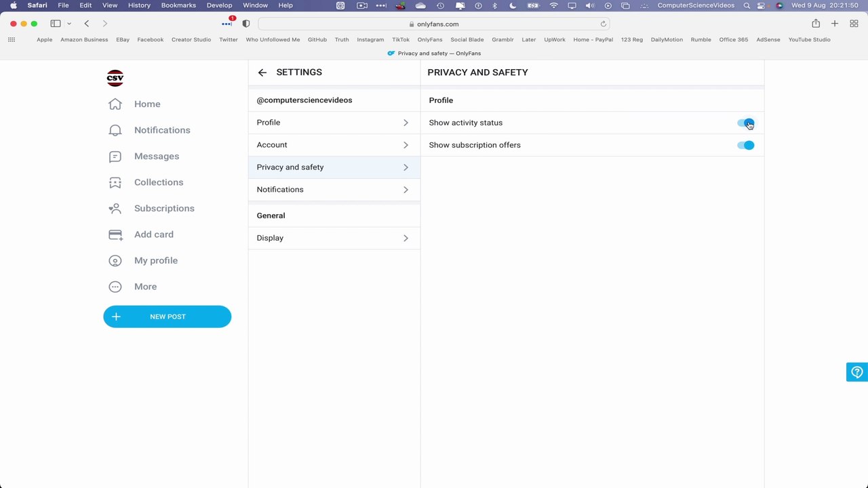Open the Office 365 bookmark
868x488 pixels.
coord(734,39)
